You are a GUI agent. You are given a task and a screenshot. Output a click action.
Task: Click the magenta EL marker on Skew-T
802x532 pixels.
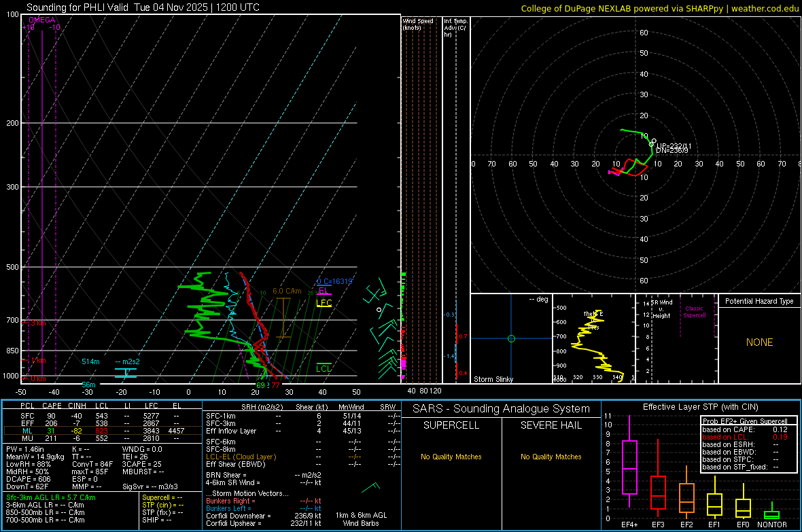[x=324, y=291]
